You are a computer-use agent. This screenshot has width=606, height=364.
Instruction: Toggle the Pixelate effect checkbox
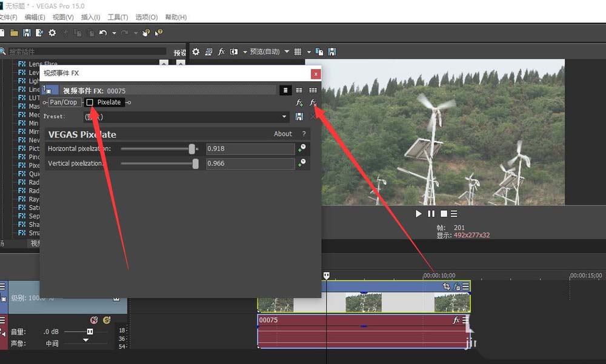(90, 102)
